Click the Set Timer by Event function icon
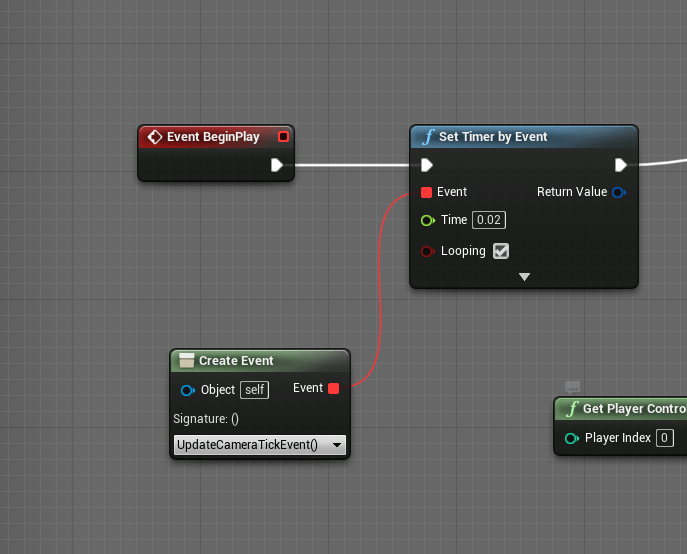The image size is (687, 554). click(x=428, y=137)
